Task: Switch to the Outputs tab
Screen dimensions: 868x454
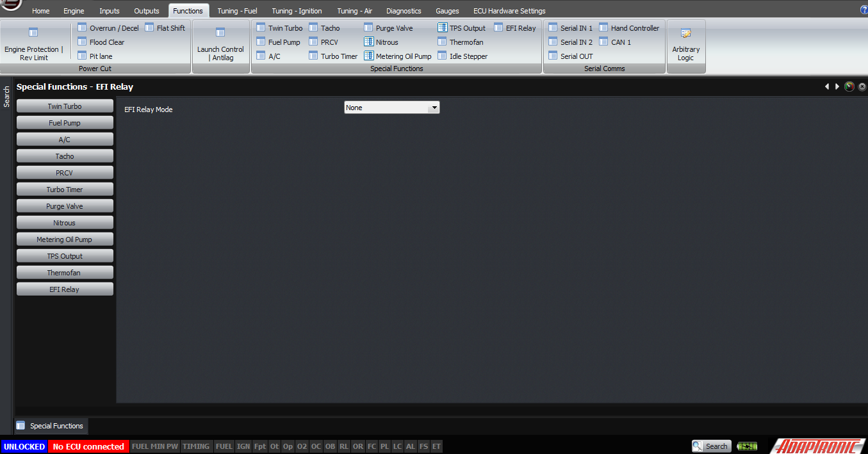Action: coord(147,11)
